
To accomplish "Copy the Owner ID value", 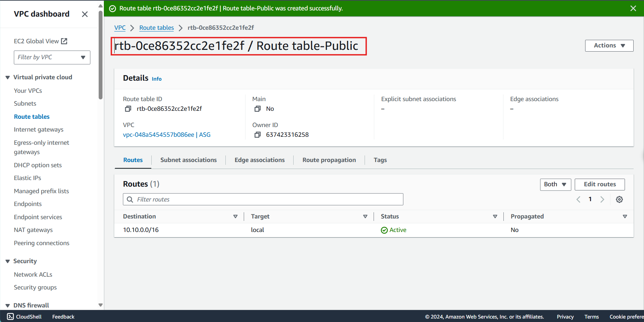I will (258, 135).
